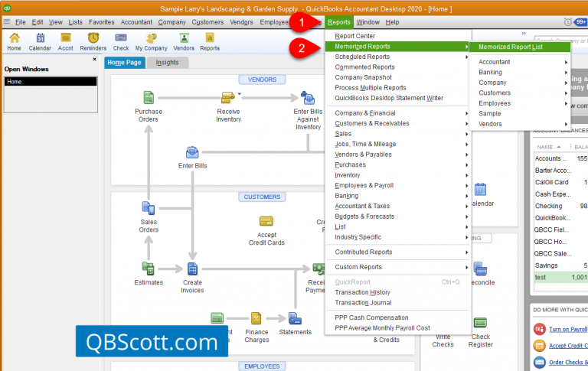Screen dimensions: 588x371
Task: Click the Reports toolbar icon
Action: tap(210, 41)
